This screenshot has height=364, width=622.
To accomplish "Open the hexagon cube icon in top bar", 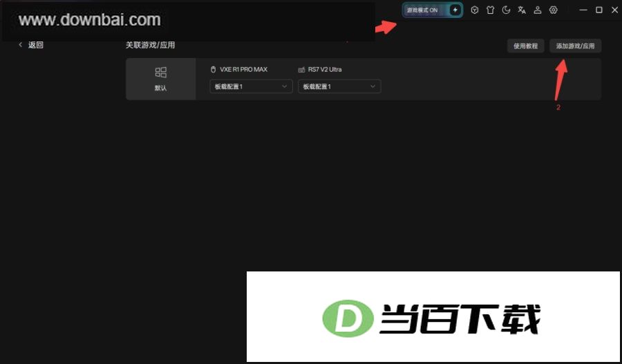I will click(x=474, y=10).
